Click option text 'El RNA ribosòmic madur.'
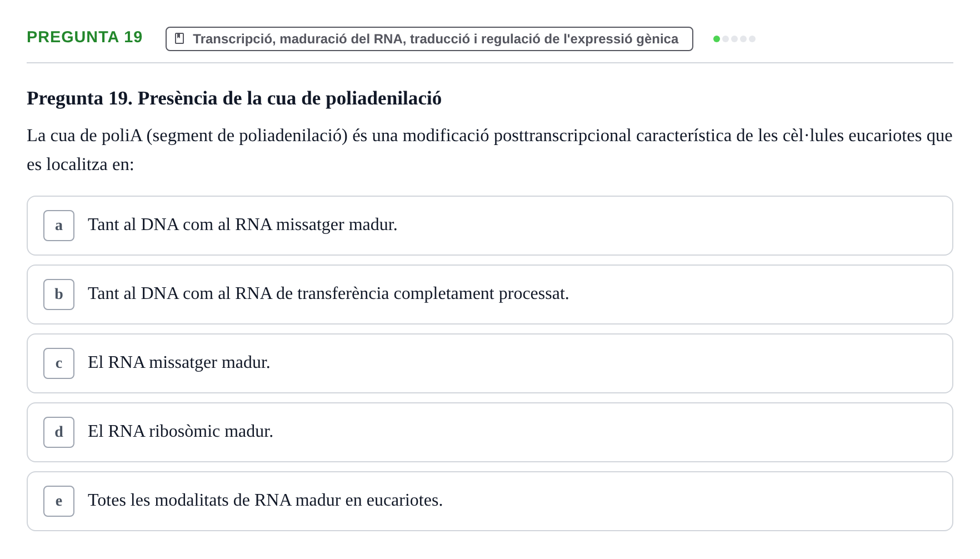 pos(181,431)
